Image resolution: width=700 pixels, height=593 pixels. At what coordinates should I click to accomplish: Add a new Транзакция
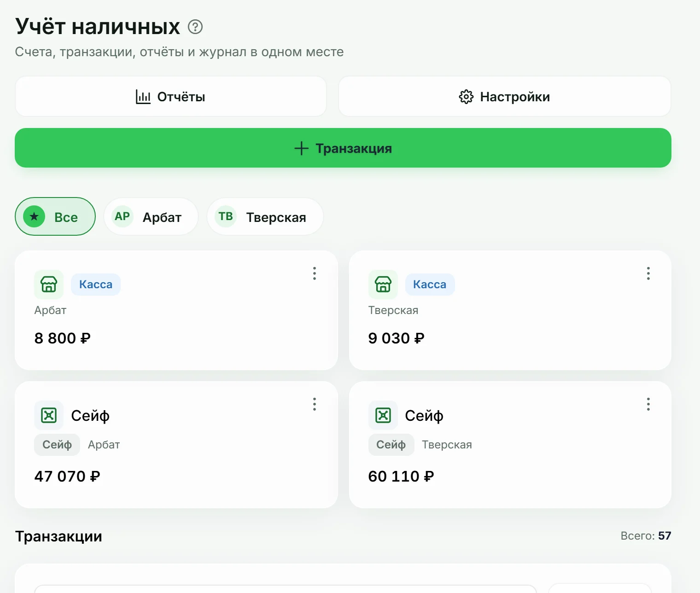343,148
